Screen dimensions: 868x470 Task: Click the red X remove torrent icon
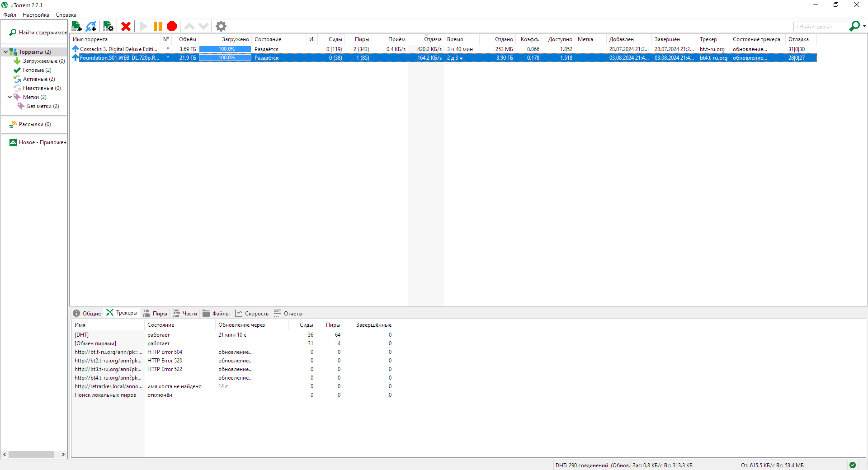[x=126, y=26]
